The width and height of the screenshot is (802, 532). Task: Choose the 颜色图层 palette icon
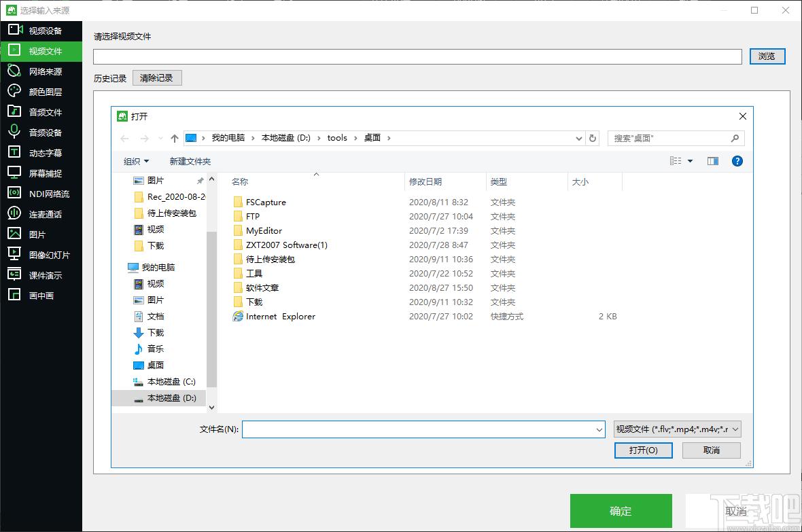(x=14, y=91)
